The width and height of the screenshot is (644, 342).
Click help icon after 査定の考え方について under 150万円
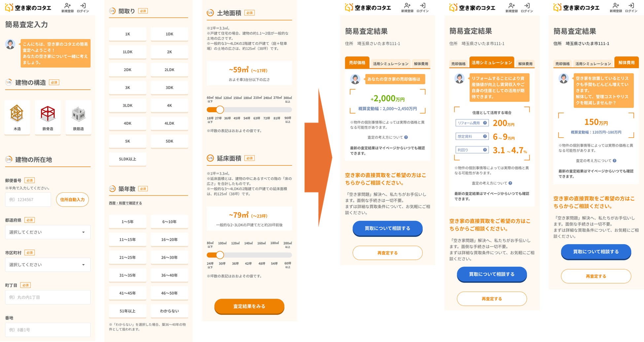[x=614, y=161]
